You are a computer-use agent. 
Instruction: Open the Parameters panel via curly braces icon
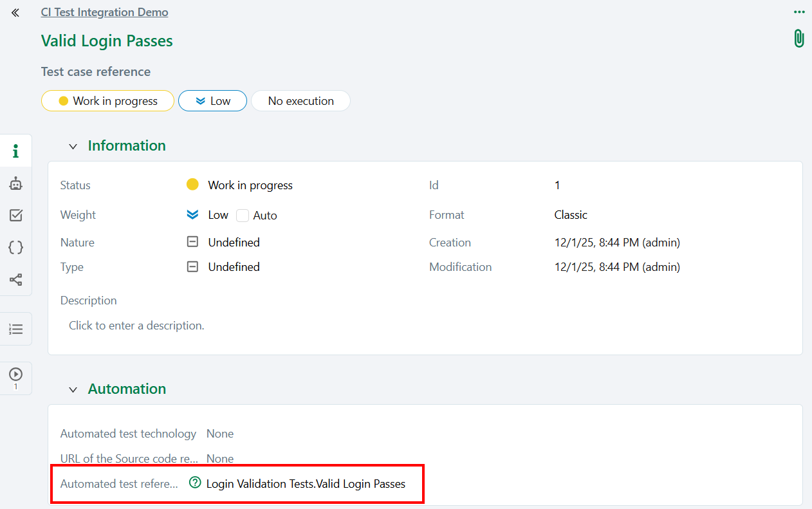tap(15, 247)
